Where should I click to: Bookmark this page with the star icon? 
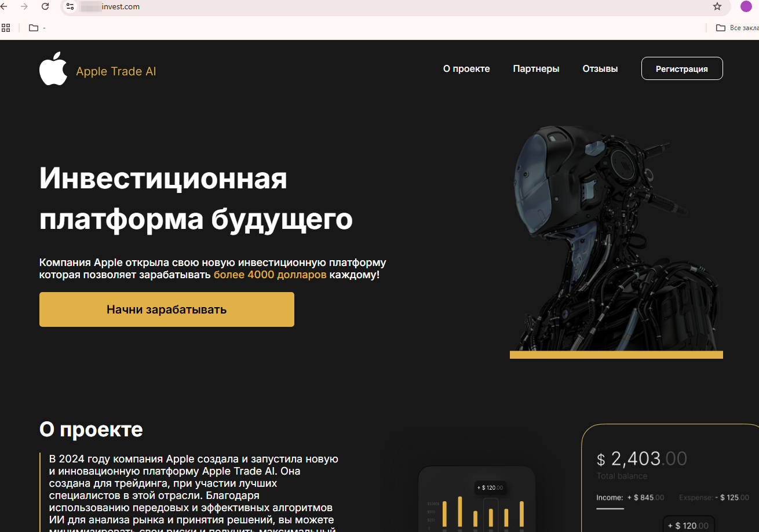[717, 7]
